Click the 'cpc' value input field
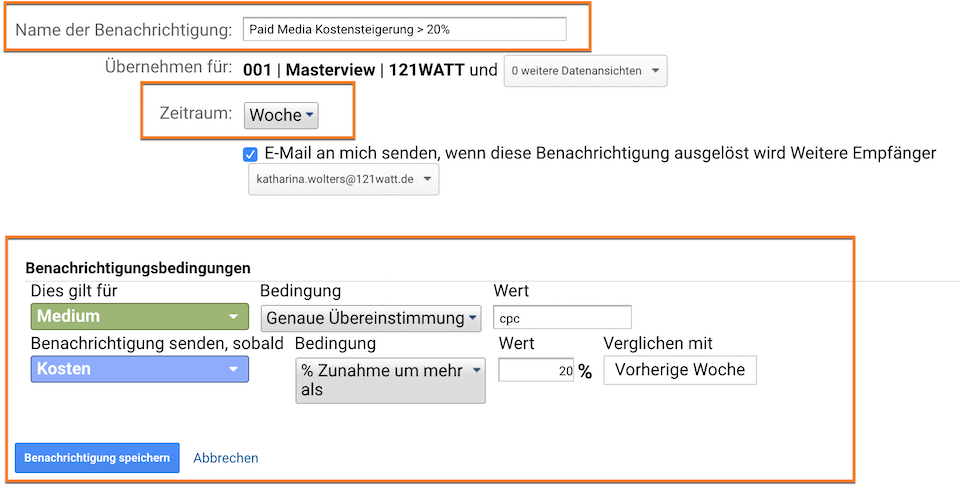 (562, 317)
